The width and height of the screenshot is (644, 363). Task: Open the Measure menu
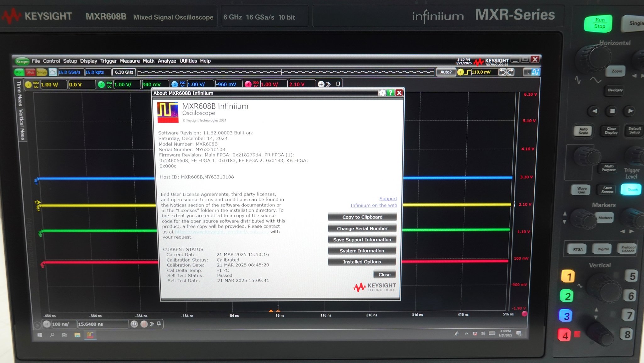click(130, 61)
